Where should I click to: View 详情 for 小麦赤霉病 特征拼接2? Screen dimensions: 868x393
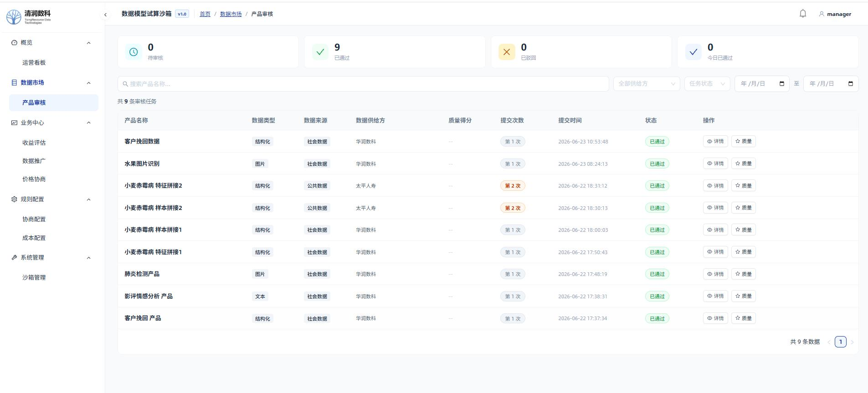(715, 185)
